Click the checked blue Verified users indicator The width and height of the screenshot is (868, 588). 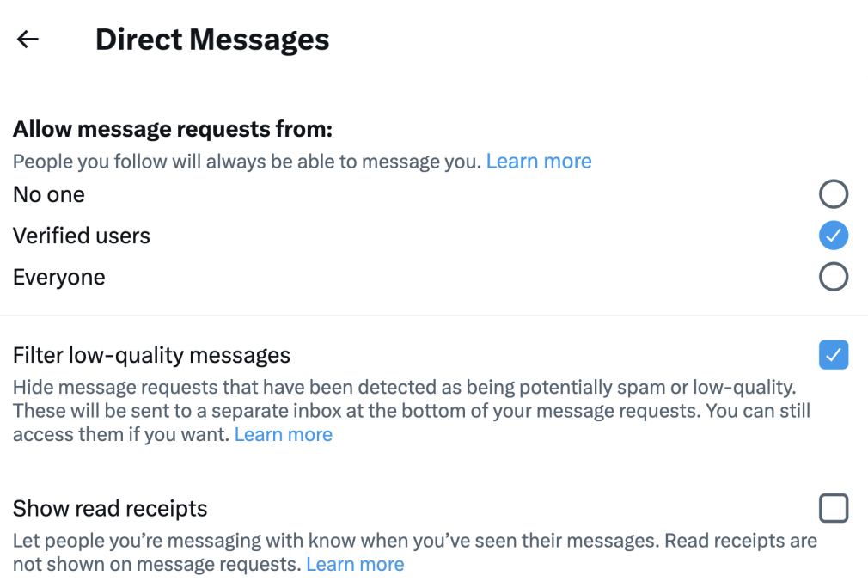tap(834, 235)
